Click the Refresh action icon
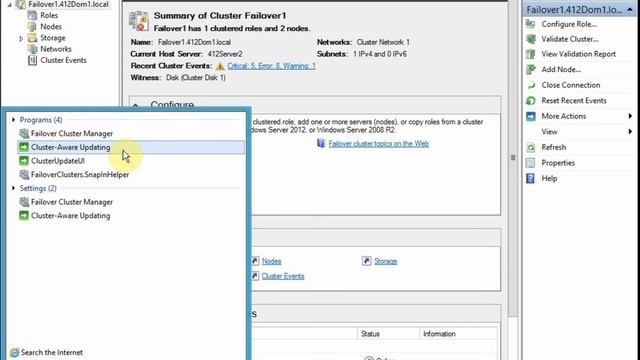This screenshot has height=360, width=640. click(531, 147)
